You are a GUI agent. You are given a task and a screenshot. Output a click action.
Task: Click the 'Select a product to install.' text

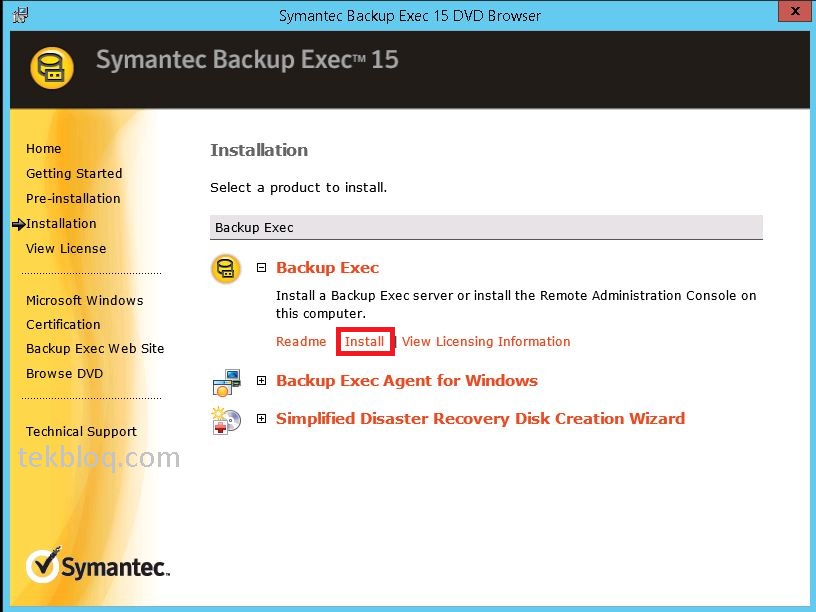tap(299, 187)
